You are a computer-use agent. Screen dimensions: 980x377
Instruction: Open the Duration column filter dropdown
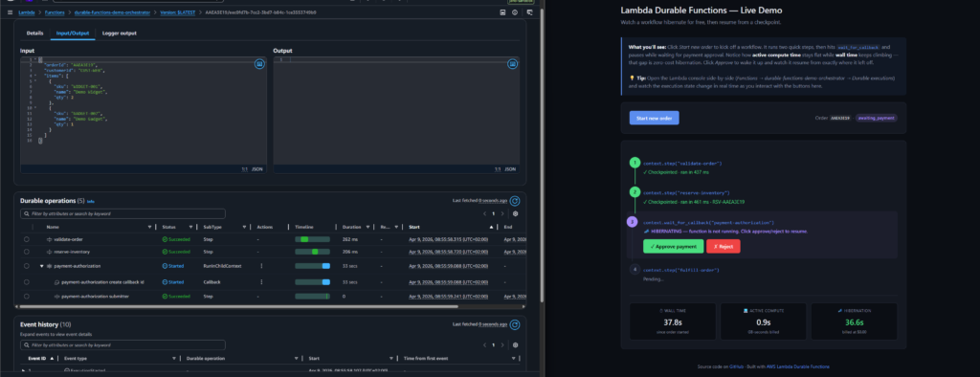pyautogui.click(x=367, y=227)
